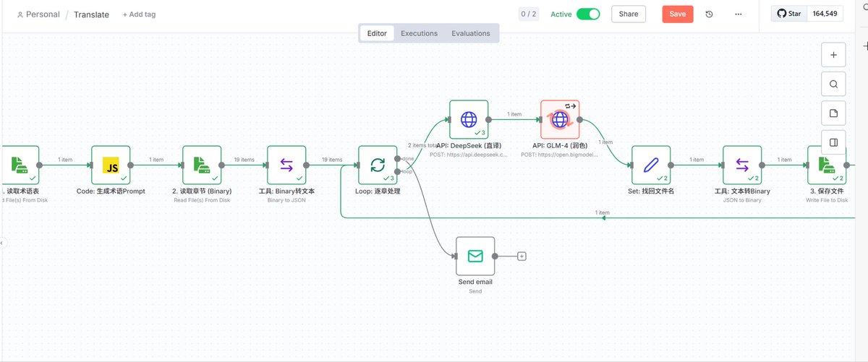Switch to the Evaluations tab

tap(470, 33)
